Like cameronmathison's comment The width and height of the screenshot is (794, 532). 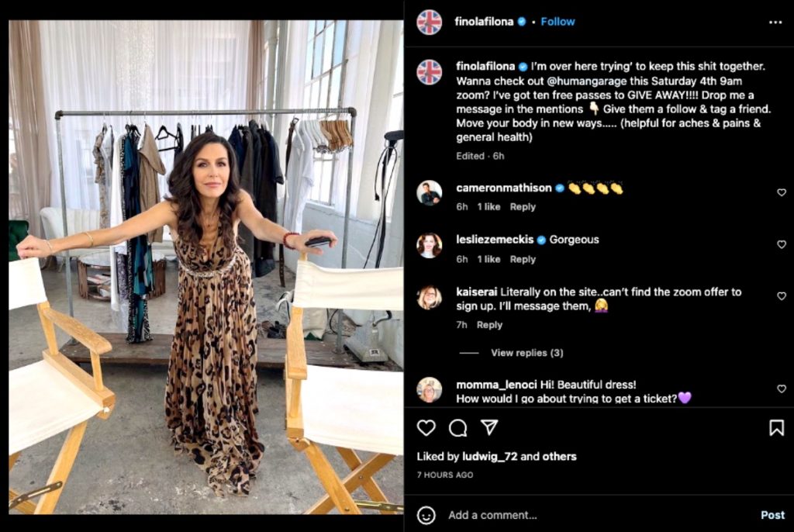coord(781,192)
